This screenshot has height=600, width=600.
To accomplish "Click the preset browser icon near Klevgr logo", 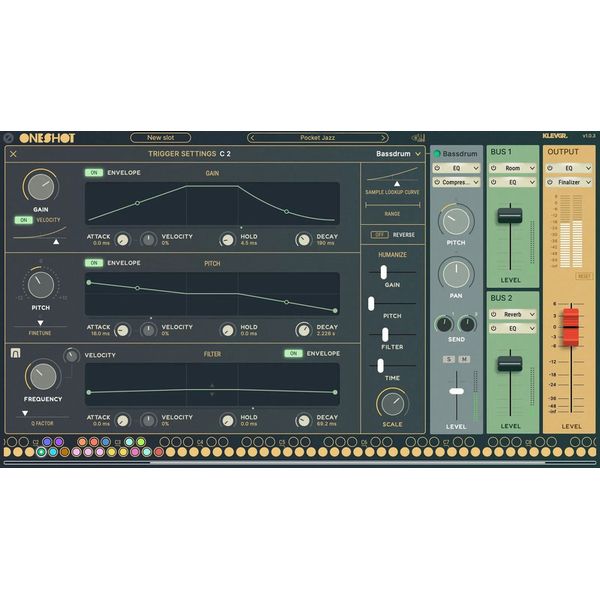I will tap(418, 138).
